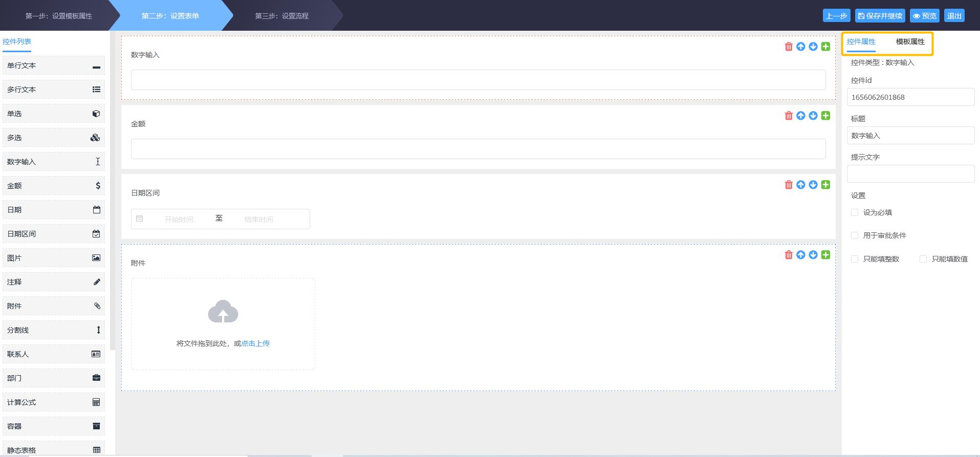Click 保存并继续 button
Screen dimensions: 980x457
pyautogui.click(x=880, y=16)
